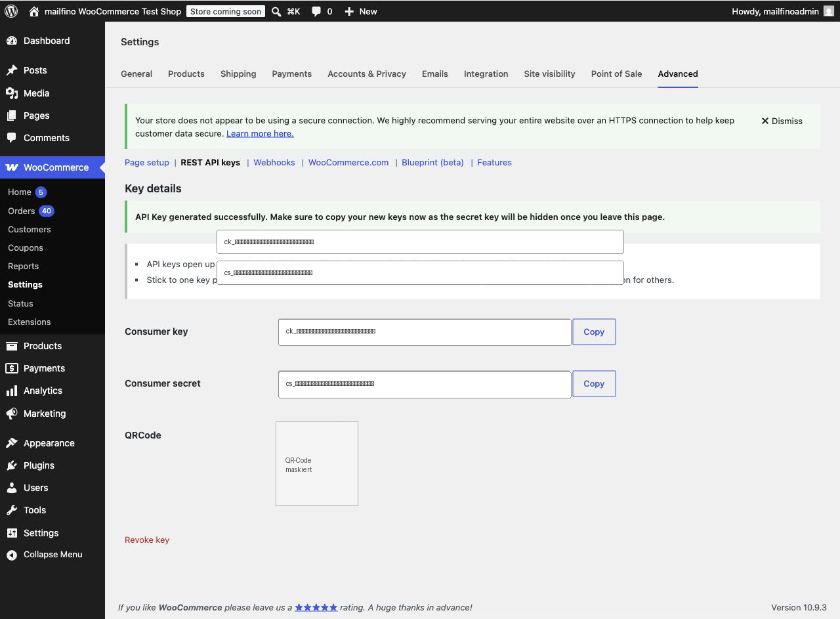Screen dimensions: 840x619
Task: Open the Emails settings tab
Action: click(435, 74)
